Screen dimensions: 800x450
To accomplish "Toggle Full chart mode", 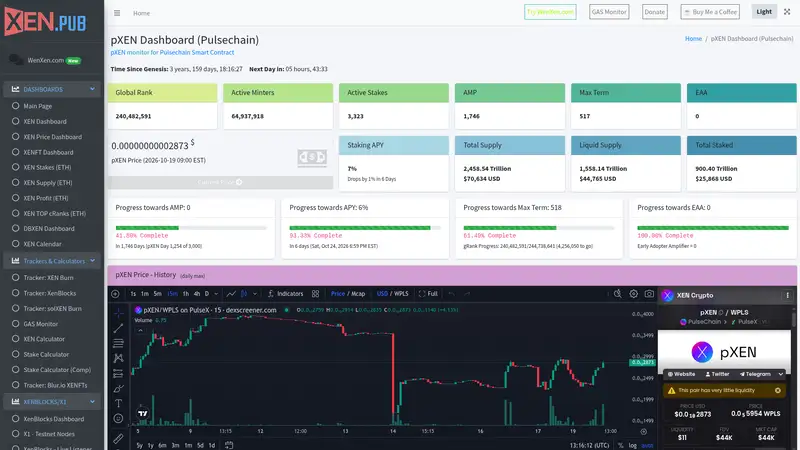I will point(428,294).
